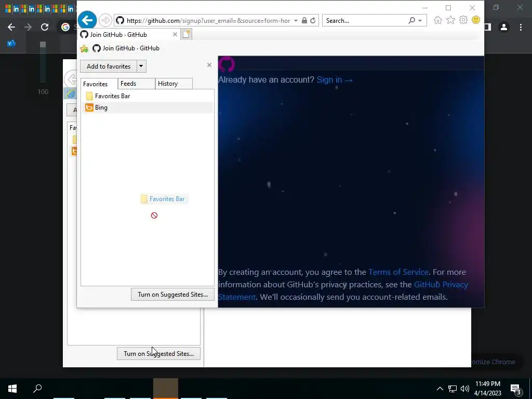The image size is (532, 399).
Task: Click Chrome's Back arrow button
Action: 11,27
